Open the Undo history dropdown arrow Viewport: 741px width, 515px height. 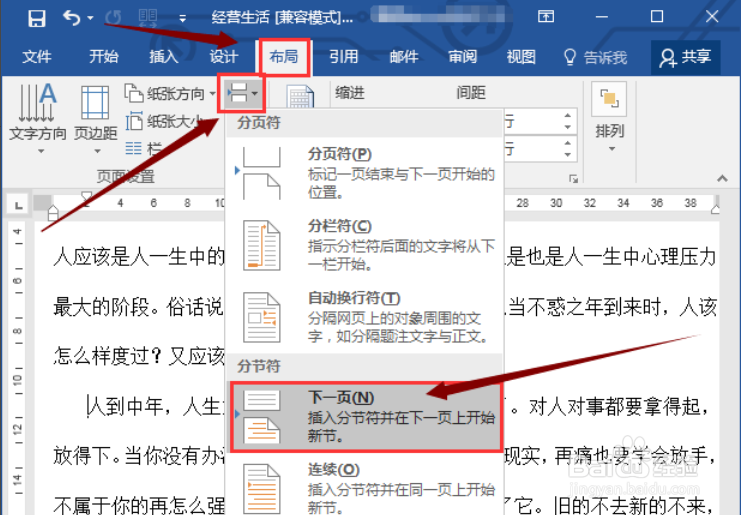point(90,18)
